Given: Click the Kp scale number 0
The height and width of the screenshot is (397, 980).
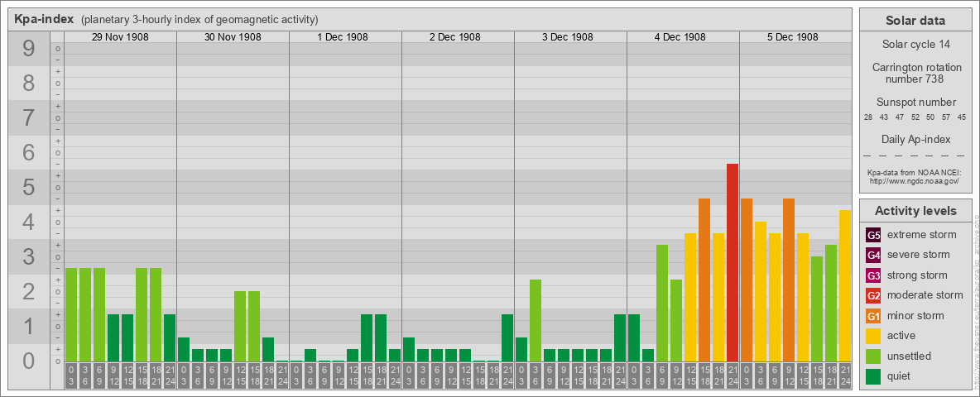Looking at the screenshot, I should 28,361.
